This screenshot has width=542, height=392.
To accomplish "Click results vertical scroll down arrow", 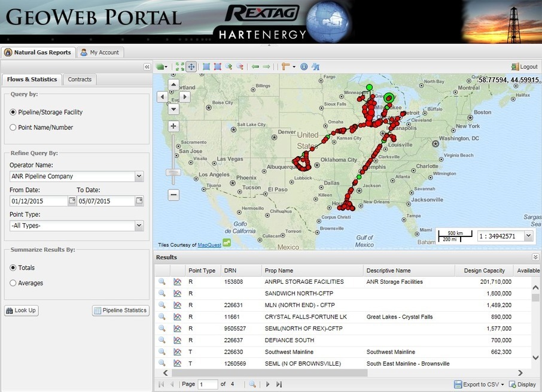I will pyautogui.click(x=535, y=358).
